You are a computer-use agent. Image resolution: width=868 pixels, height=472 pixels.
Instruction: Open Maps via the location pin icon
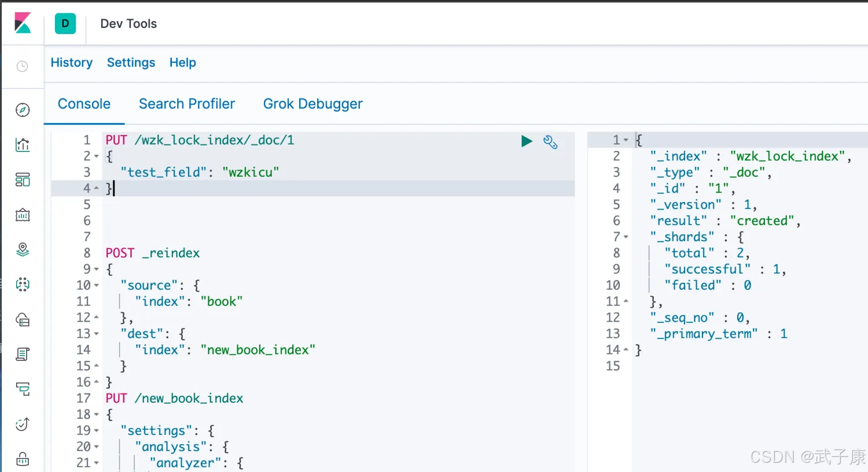23,249
